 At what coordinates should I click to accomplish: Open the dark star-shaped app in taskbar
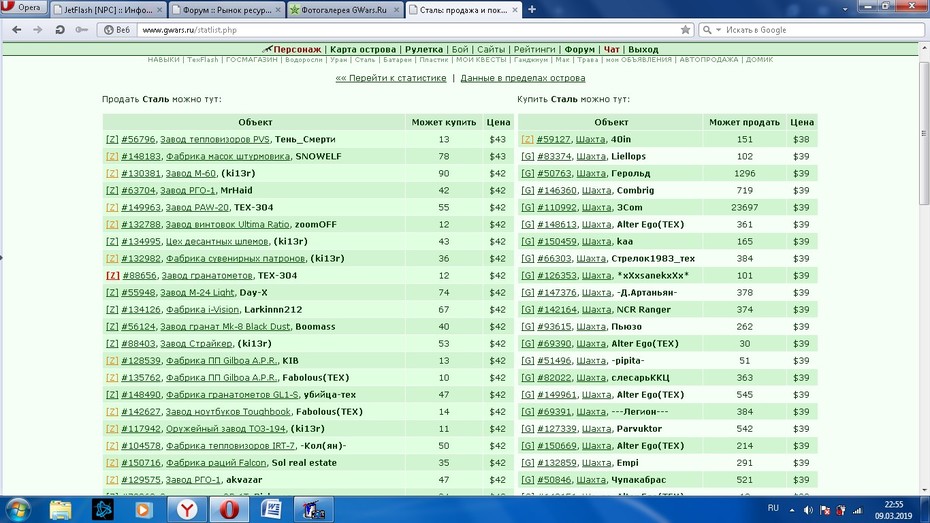point(103,510)
